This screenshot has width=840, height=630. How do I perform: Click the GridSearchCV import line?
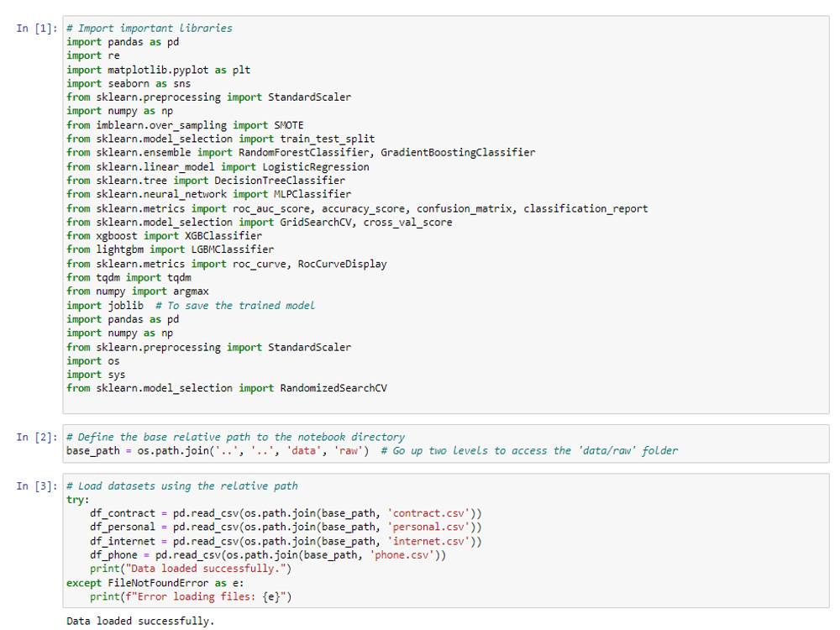(260, 223)
